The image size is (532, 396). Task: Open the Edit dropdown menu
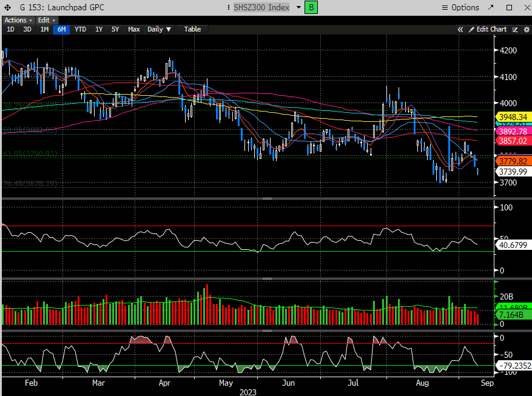coord(46,21)
